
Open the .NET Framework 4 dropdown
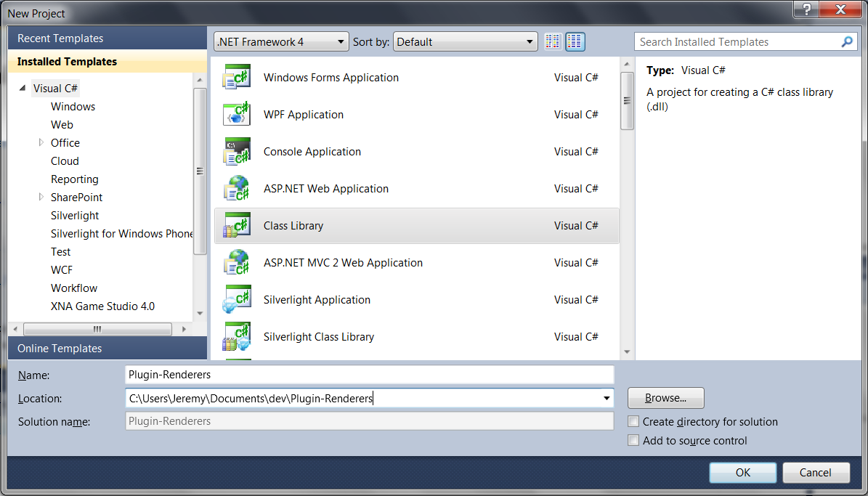281,41
